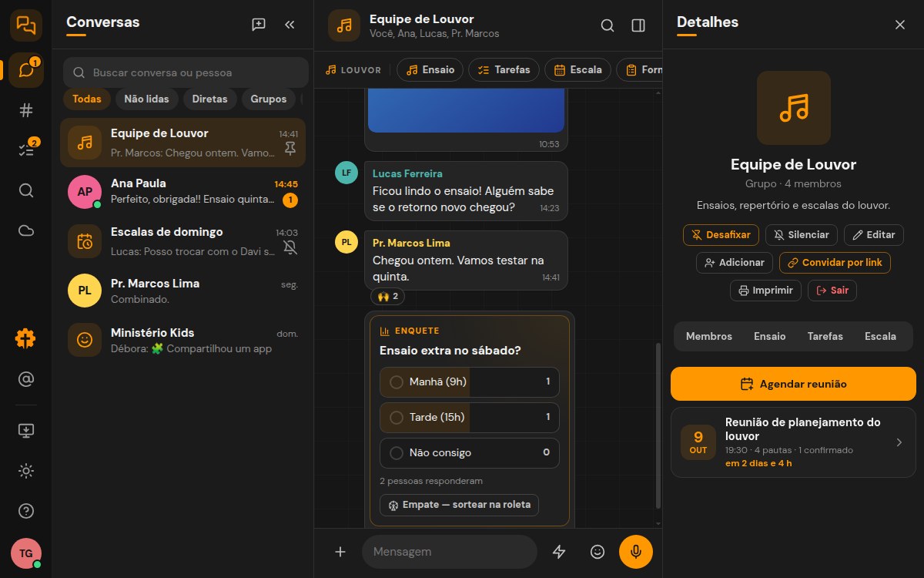The image size is (924, 578).
Task: Click Agendar reunião button
Action: pyautogui.click(x=793, y=384)
